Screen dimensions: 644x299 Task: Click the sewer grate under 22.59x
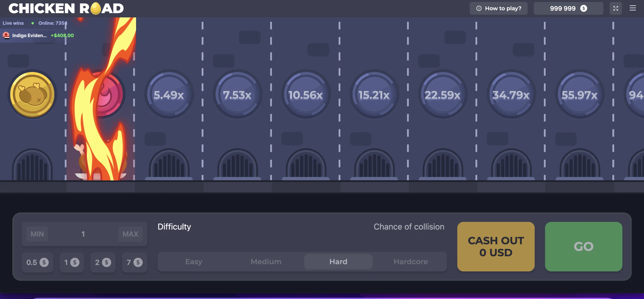[x=443, y=164]
